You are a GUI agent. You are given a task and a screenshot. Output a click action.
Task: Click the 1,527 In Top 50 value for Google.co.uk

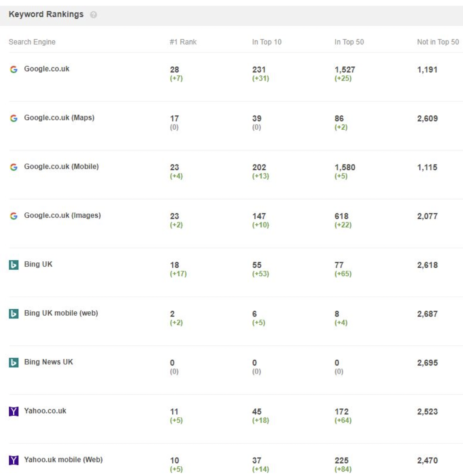pos(345,70)
